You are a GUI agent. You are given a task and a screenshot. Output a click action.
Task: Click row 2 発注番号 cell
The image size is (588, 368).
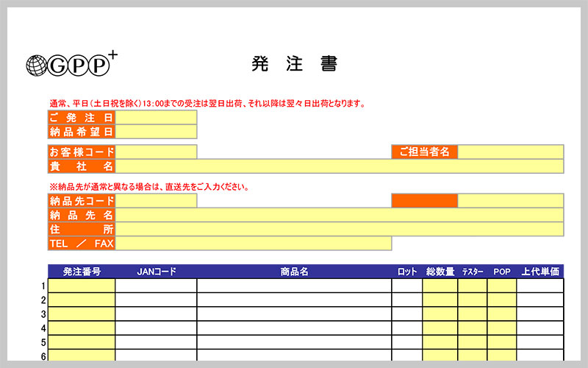82,300
